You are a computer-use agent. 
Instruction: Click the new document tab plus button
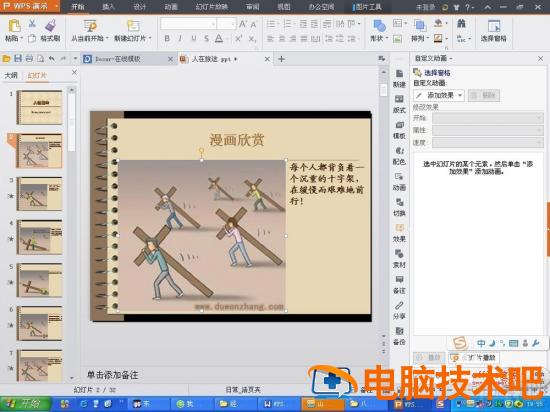[x=281, y=59]
